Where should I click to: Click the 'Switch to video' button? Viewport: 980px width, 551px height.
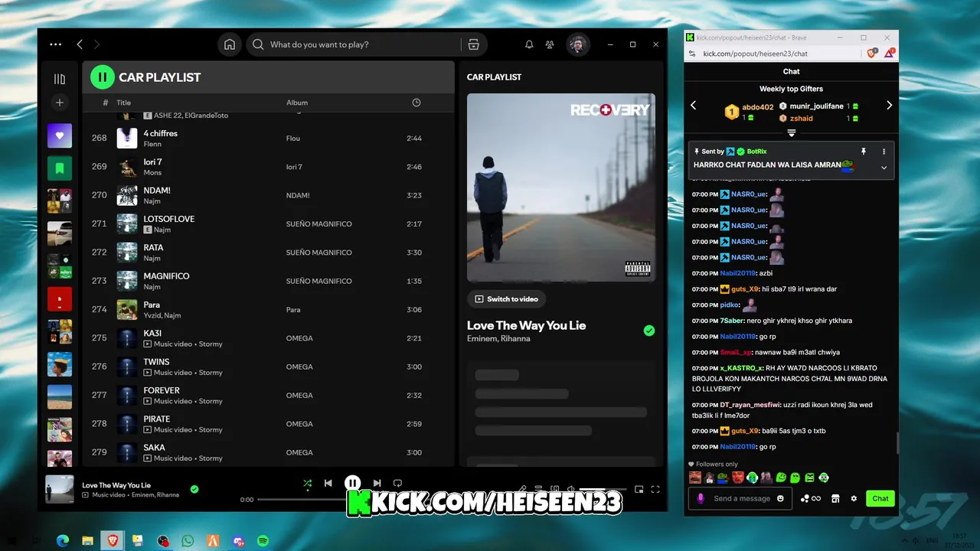(507, 299)
